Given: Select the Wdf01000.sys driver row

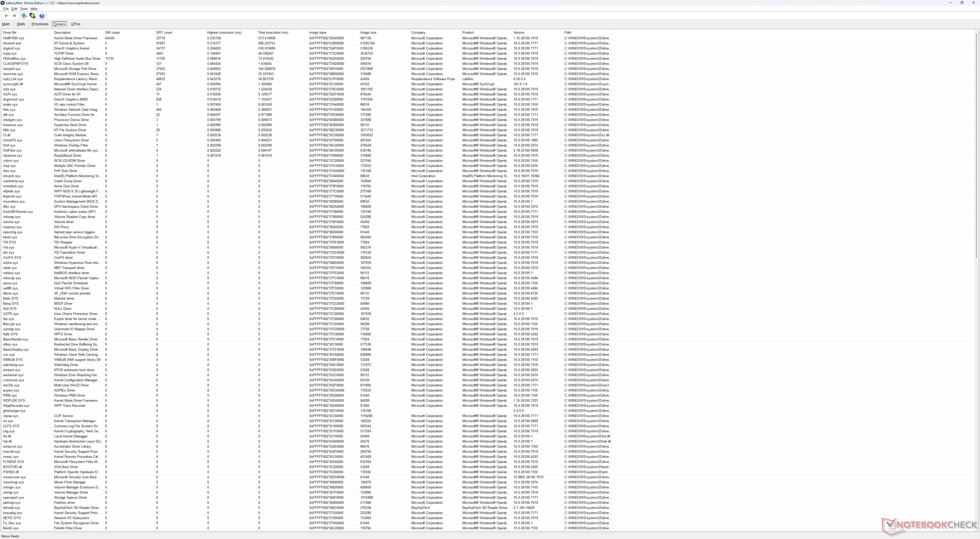Looking at the screenshot, I should [x=307, y=38].
